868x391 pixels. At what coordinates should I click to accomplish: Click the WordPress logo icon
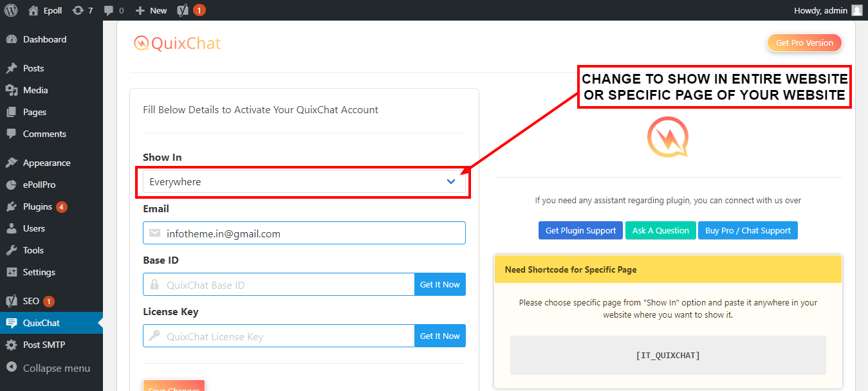tap(11, 10)
